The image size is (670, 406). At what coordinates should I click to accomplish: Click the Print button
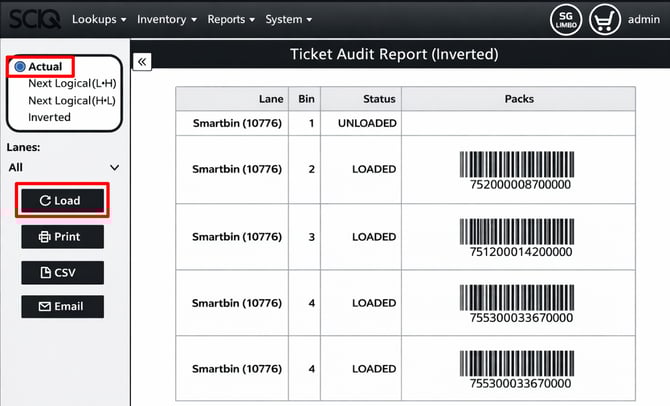[62, 237]
